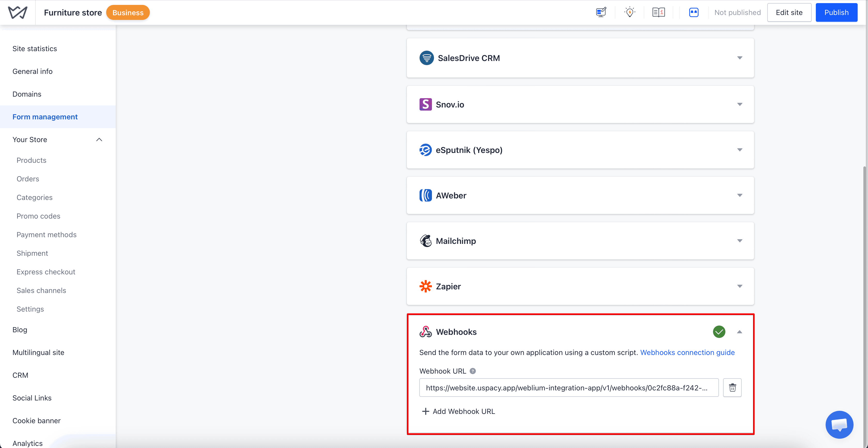868x448 pixels.
Task: Open Payment methods settings
Action: 47,235
